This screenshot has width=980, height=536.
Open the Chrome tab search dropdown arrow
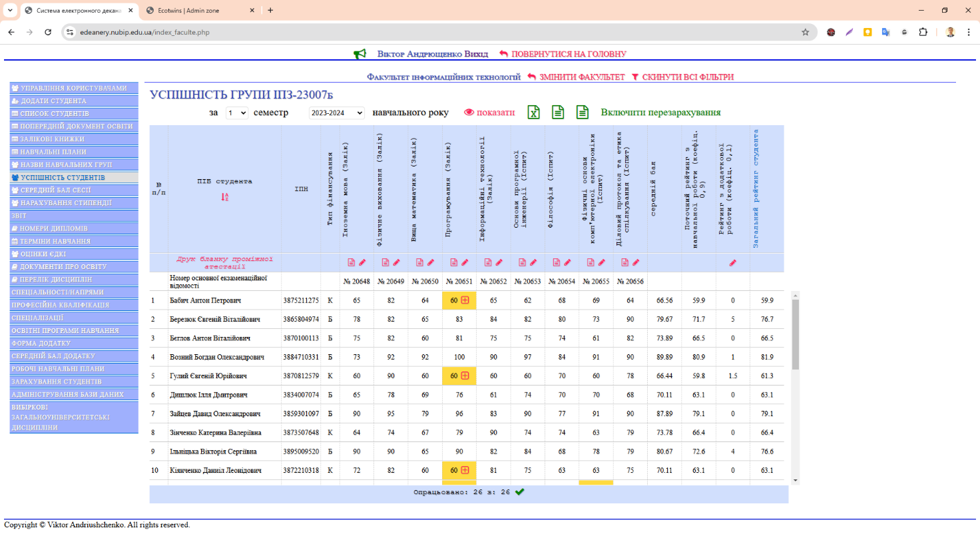[10, 10]
